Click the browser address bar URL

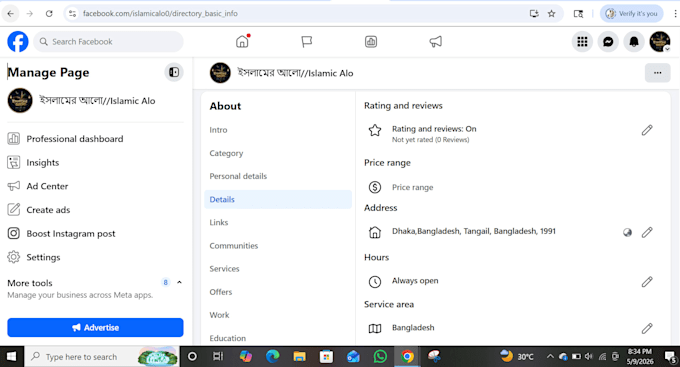click(x=160, y=13)
